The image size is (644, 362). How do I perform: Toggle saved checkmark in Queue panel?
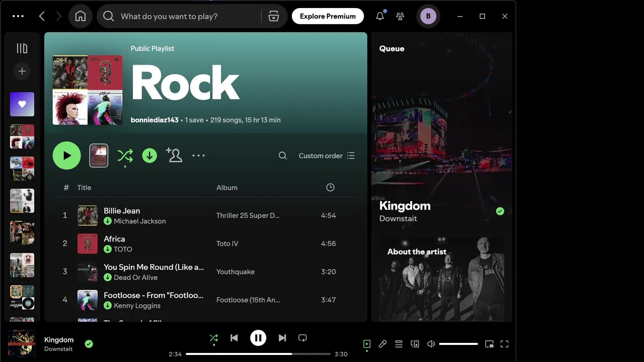(x=500, y=211)
